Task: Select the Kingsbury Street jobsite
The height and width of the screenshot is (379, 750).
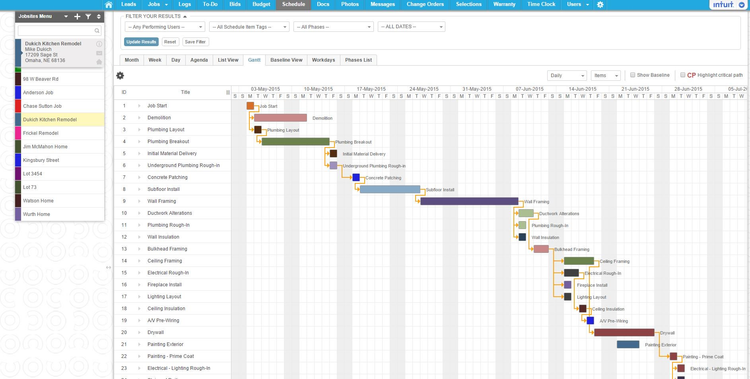Action: point(60,160)
